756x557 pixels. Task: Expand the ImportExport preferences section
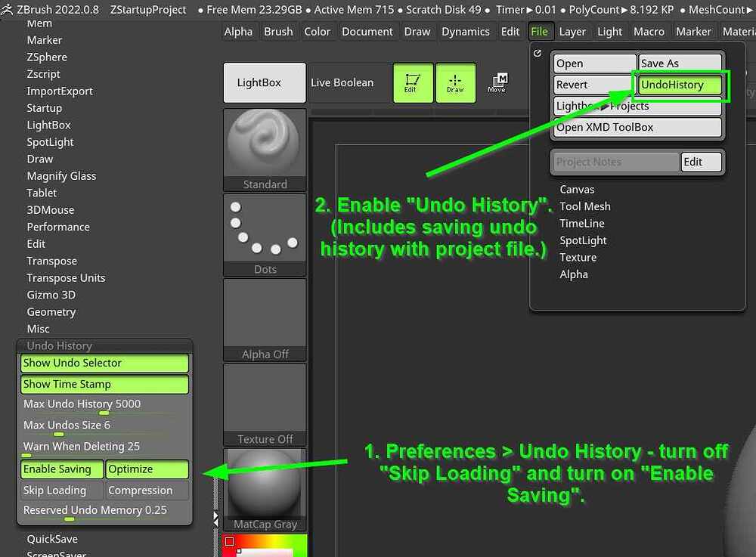click(60, 91)
